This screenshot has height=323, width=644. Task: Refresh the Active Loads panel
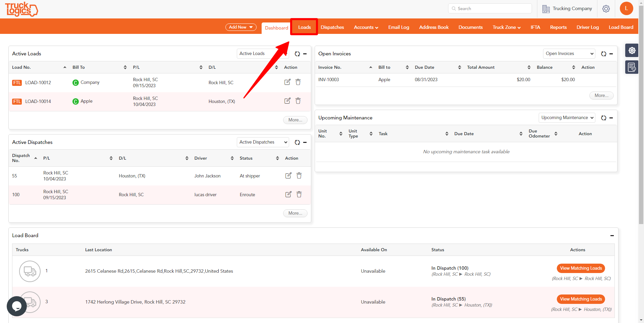(x=297, y=54)
